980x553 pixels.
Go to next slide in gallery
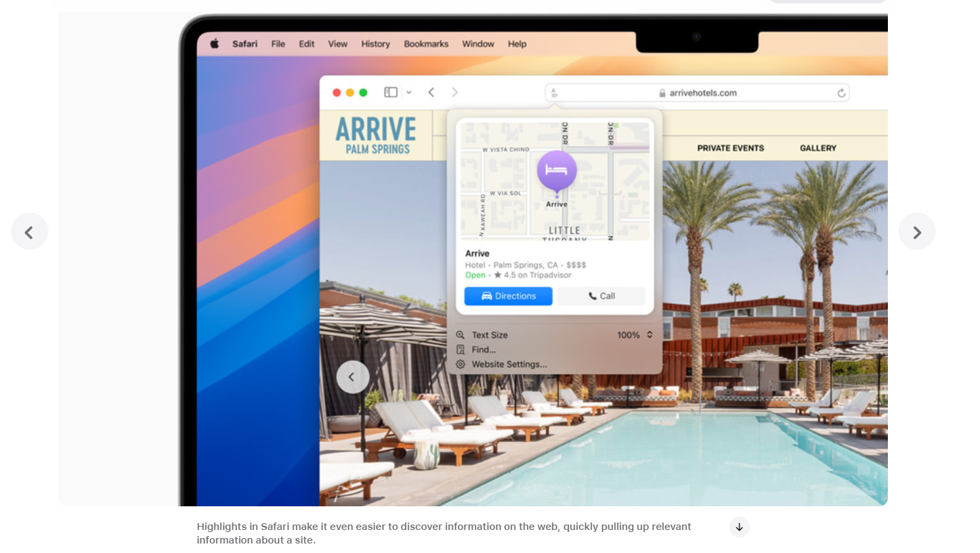coord(917,231)
